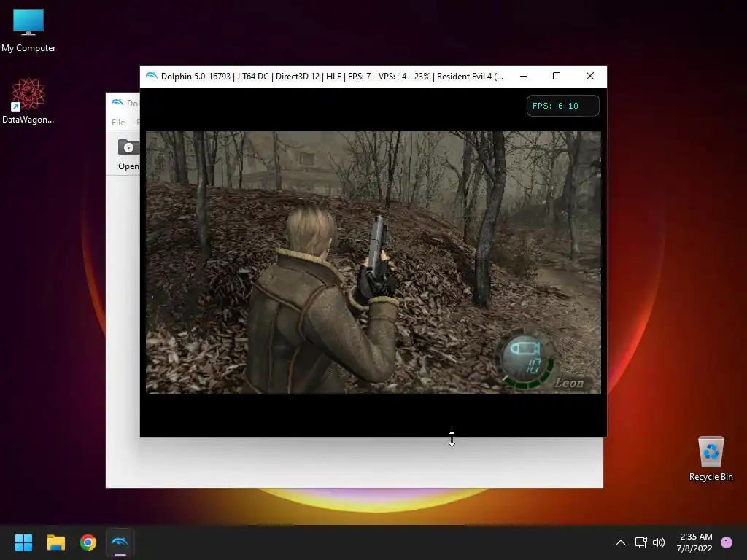
Task: Open My Computer desktop icon
Action: coord(28,31)
